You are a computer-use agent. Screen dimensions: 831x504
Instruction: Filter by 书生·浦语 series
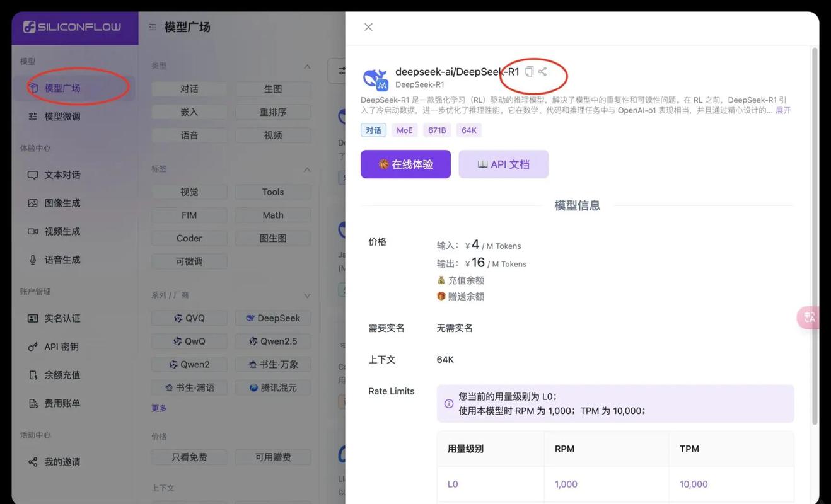(189, 387)
